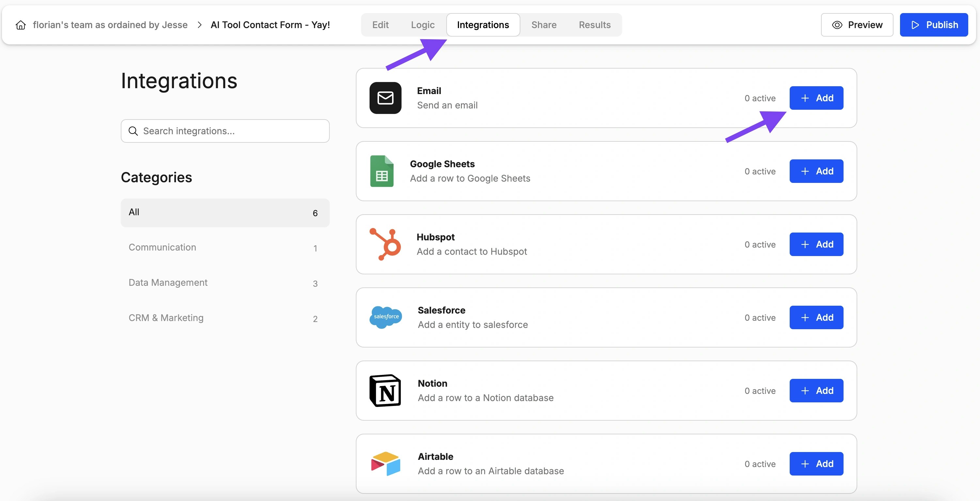Screen dimensions: 980x501
Task: Filter by Data Management category
Action: point(168,283)
